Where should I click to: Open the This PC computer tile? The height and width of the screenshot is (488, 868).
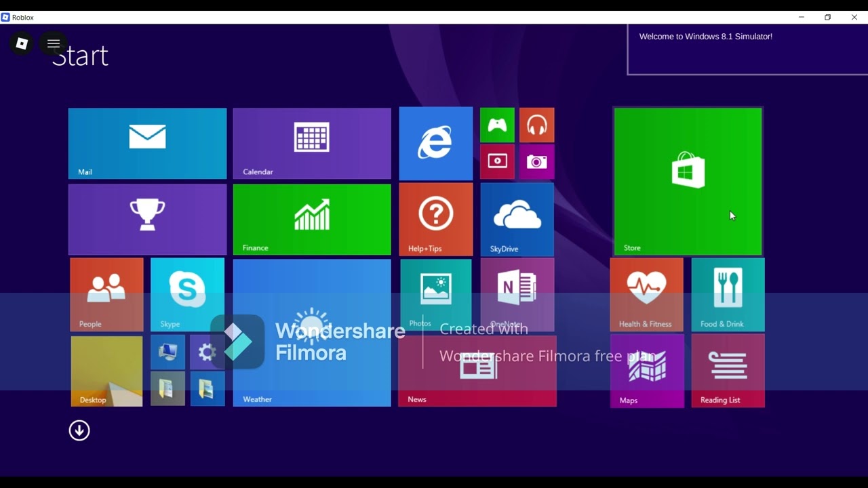(167, 352)
